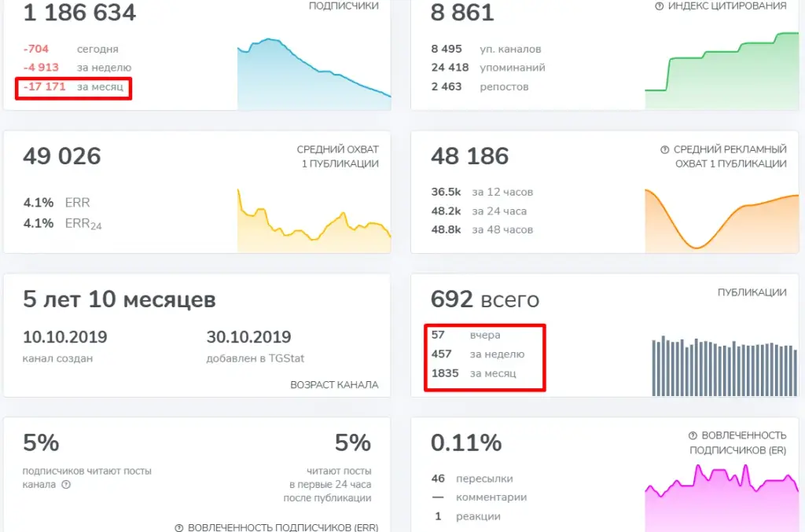Viewport: 805px width, 532px height.
Task: Click the TGStat added date '30.10.2019'
Action: pyautogui.click(x=249, y=337)
